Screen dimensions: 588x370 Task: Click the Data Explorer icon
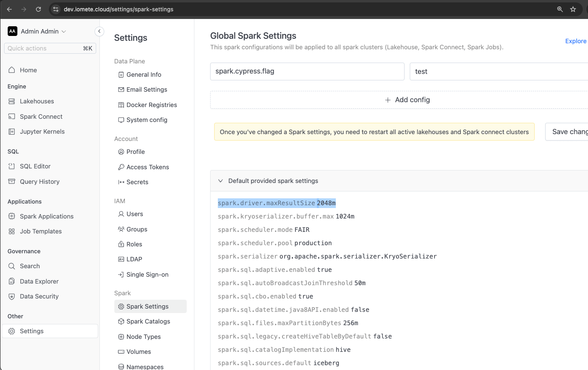click(x=12, y=282)
